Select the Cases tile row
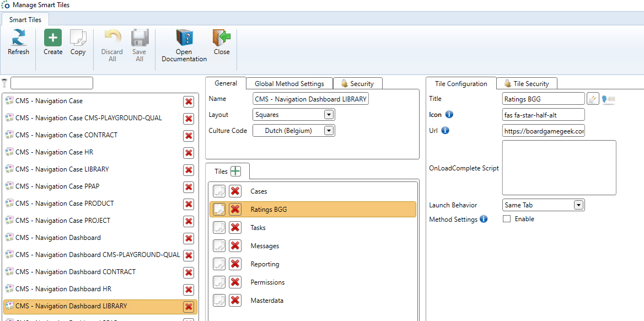This screenshot has height=321, width=644. click(x=313, y=191)
